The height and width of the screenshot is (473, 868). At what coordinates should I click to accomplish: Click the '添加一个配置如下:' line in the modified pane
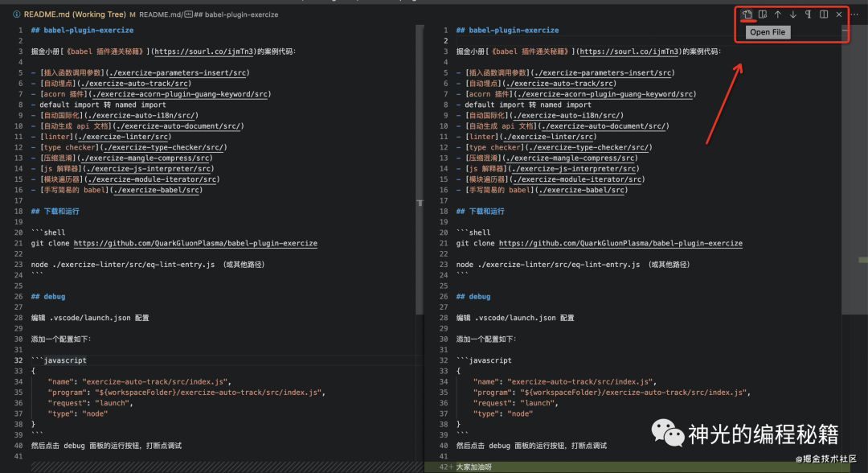point(486,339)
